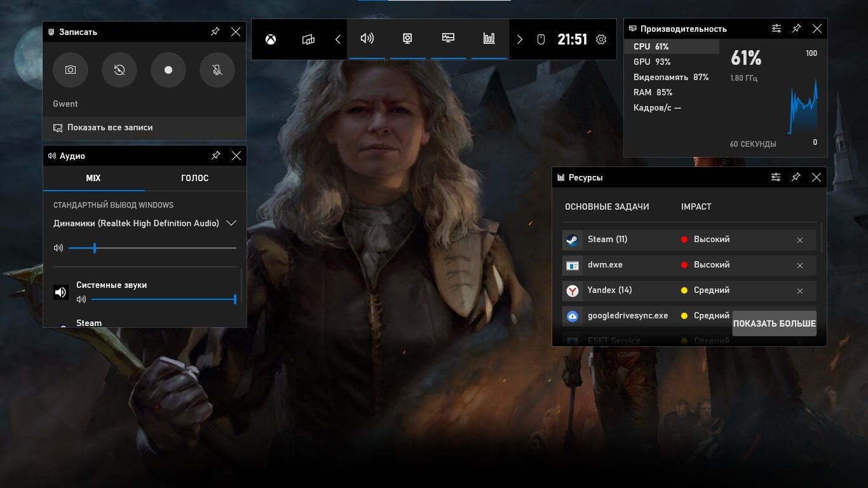Take a screenshot with the camera icon
The height and width of the screenshot is (488, 868).
coord(70,70)
